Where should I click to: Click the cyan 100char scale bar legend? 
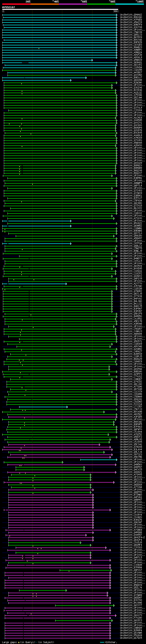[x=102, y=642]
